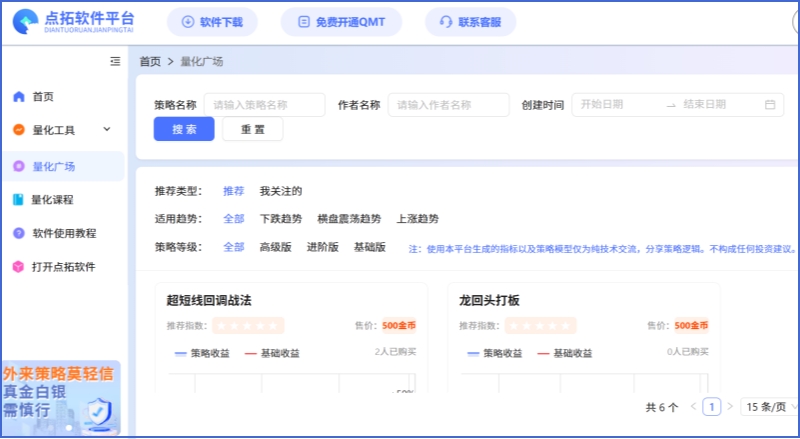This screenshot has height=439, width=800.
Task: Click the purple 量化广场 icon in the sidebar
Action: (x=19, y=166)
